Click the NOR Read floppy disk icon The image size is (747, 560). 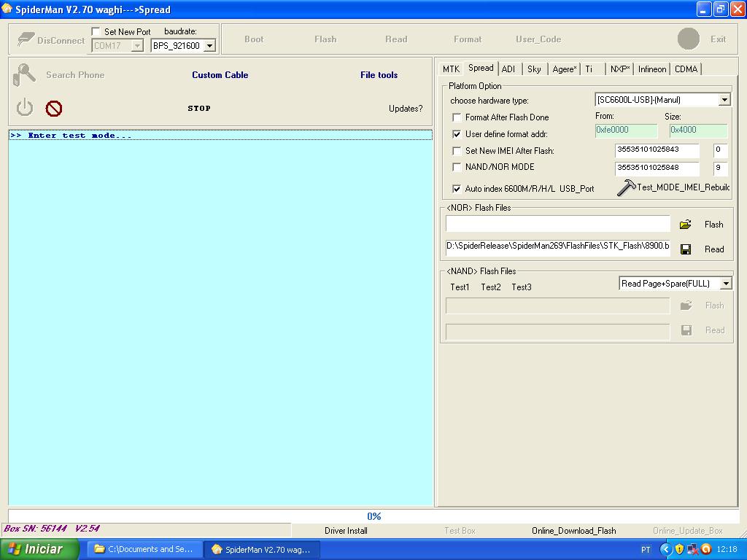coord(686,249)
